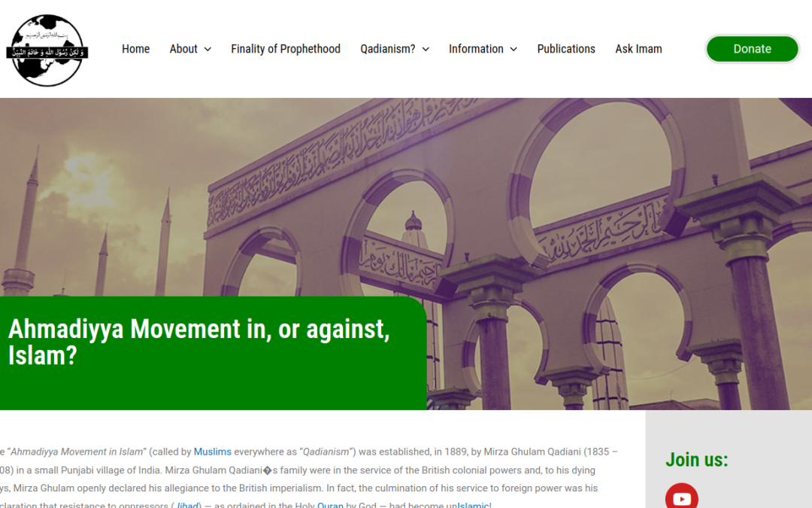Click the article text "Mirza Ghulam Qadiani (1835 –"
The width and height of the screenshot is (812, 508).
[x=550, y=452]
